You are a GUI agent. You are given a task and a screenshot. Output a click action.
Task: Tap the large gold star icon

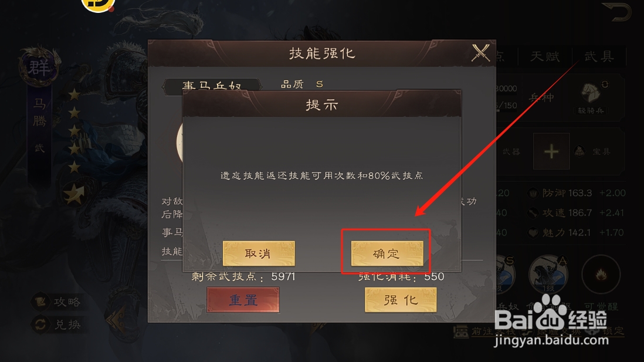[x=74, y=194]
